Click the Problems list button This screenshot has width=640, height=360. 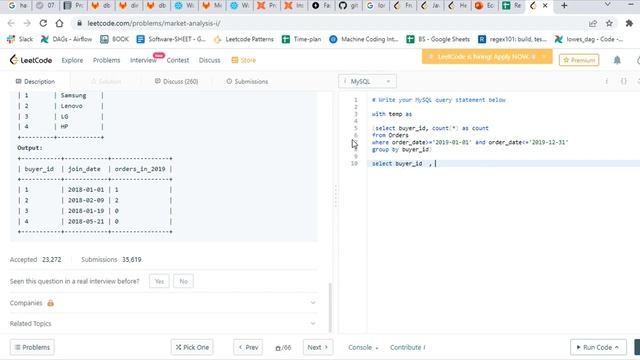coord(32,347)
